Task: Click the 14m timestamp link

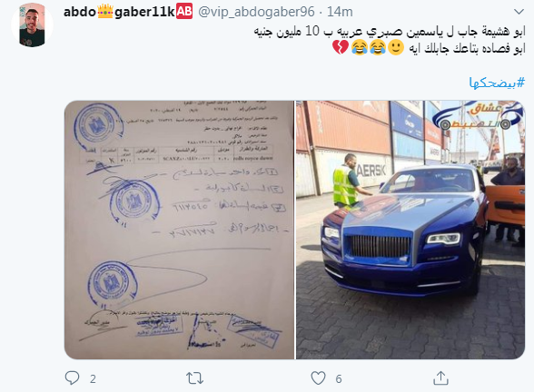Action: tap(340, 12)
